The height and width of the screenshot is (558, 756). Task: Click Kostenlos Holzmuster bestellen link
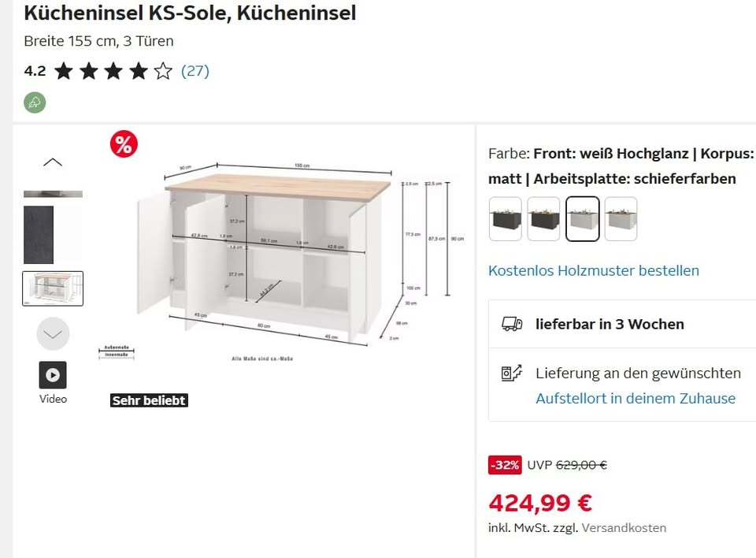pyautogui.click(x=594, y=271)
